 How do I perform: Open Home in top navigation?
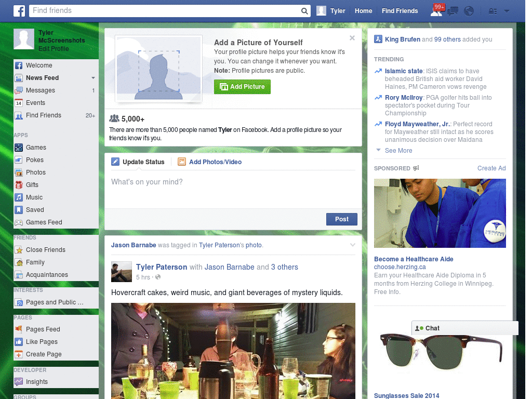tap(363, 11)
